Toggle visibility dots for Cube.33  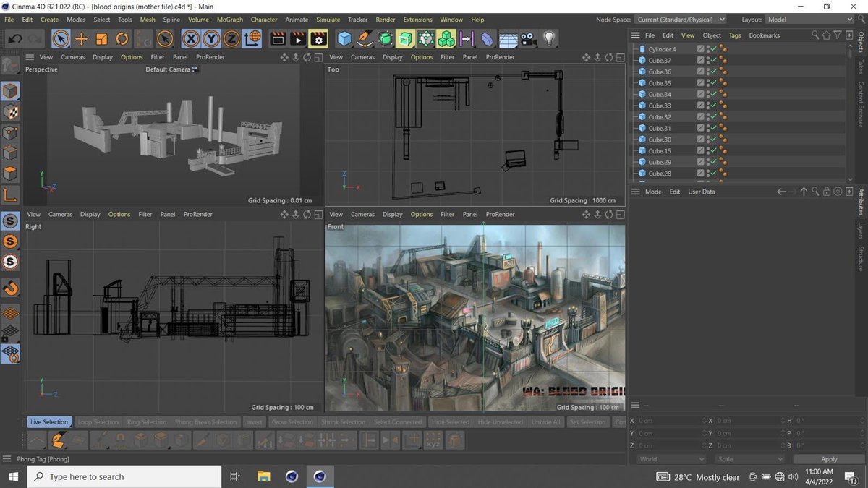tap(707, 106)
